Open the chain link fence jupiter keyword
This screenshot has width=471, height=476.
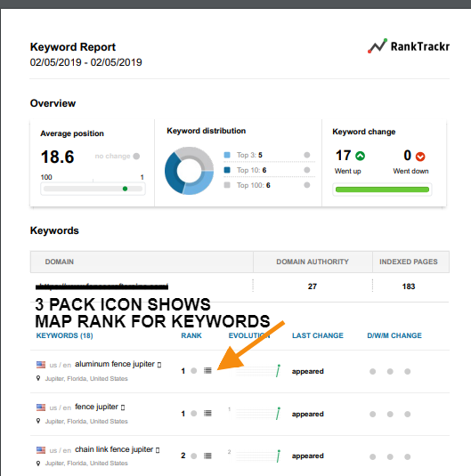click(x=114, y=449)
